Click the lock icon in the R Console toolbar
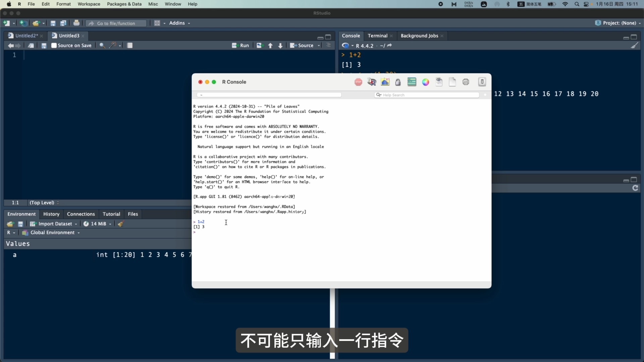 coord(398,82)
